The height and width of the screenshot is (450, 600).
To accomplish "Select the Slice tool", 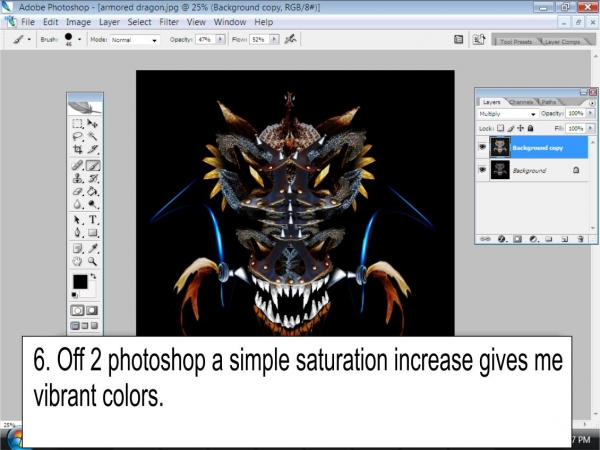I will 92,149.
